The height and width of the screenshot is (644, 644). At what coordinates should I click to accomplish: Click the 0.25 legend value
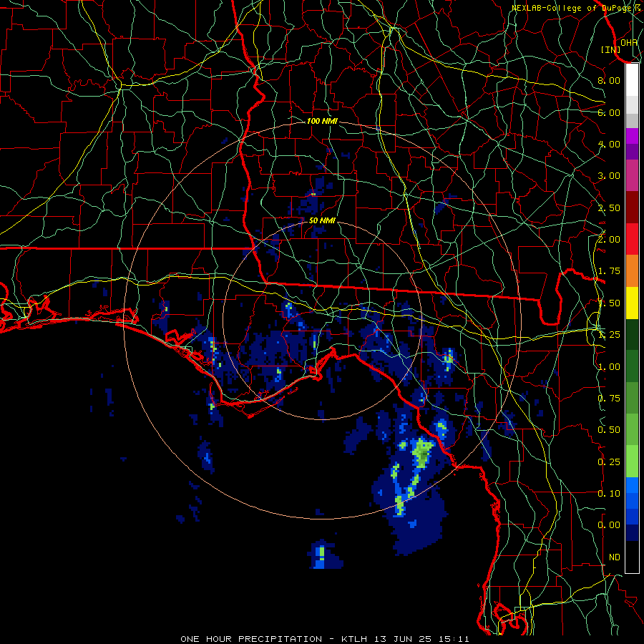pos(609,462)
